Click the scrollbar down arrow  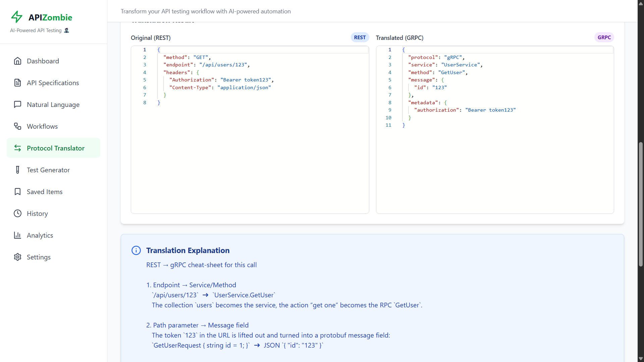(x=641, y=359)
